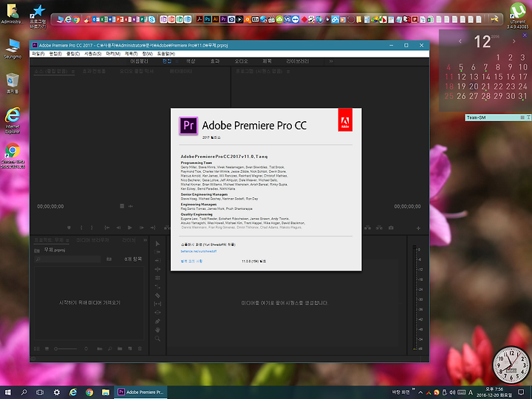This screenshot has height=399, width=532.
Task: Select the Ripple Edit tool
Action: 157,270
